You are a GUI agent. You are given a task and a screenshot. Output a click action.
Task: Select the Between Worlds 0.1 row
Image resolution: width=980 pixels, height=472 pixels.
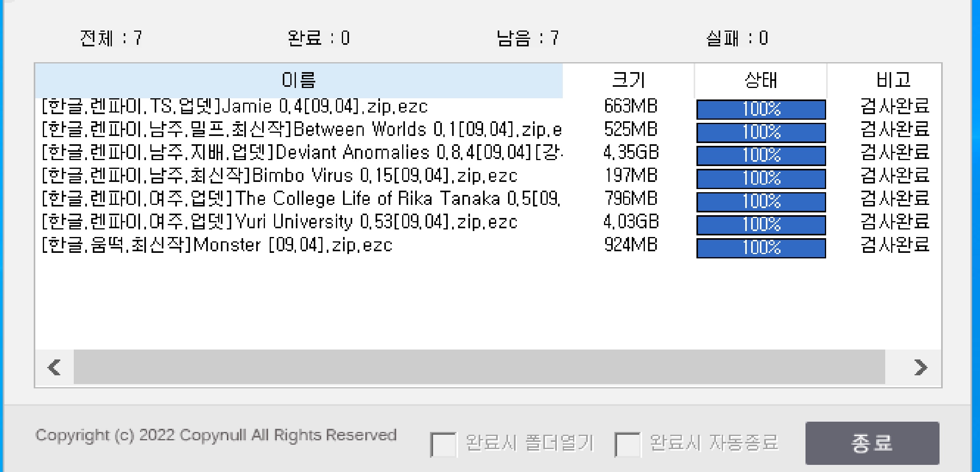pos(301,130)
